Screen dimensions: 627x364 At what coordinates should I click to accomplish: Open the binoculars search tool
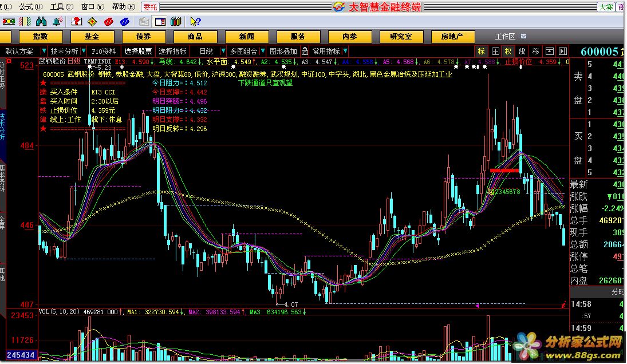[x=41, y=21]
